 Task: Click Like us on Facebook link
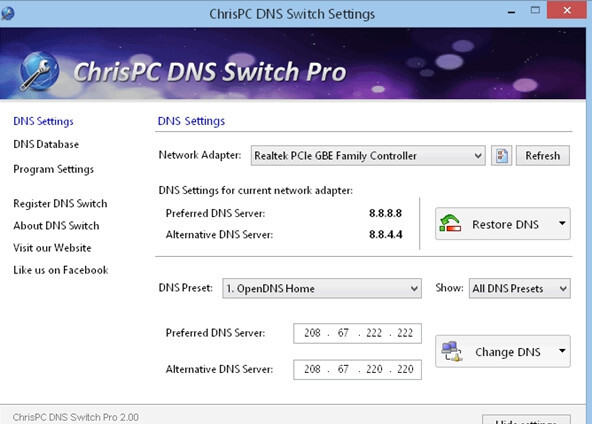[61, 270]
